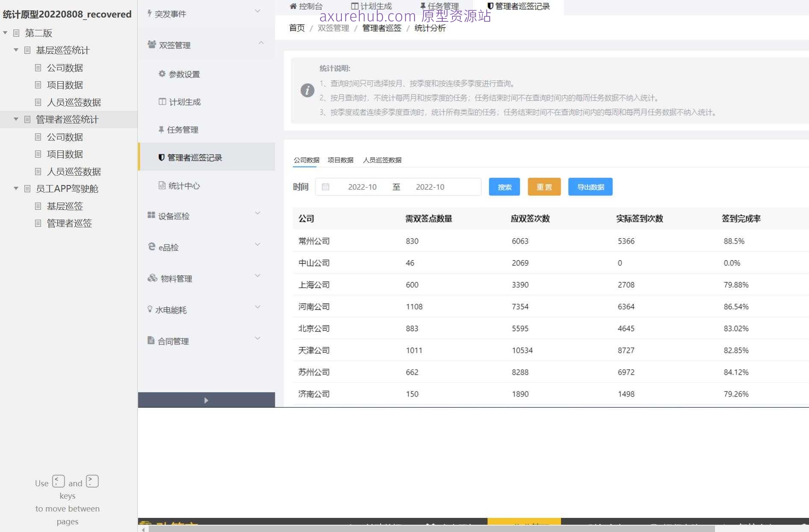Image resolution: width=809 pixels, height=532 pixels.
Task: Collapse the 第二版 tree arrow
Action: [x=5, y=32]
